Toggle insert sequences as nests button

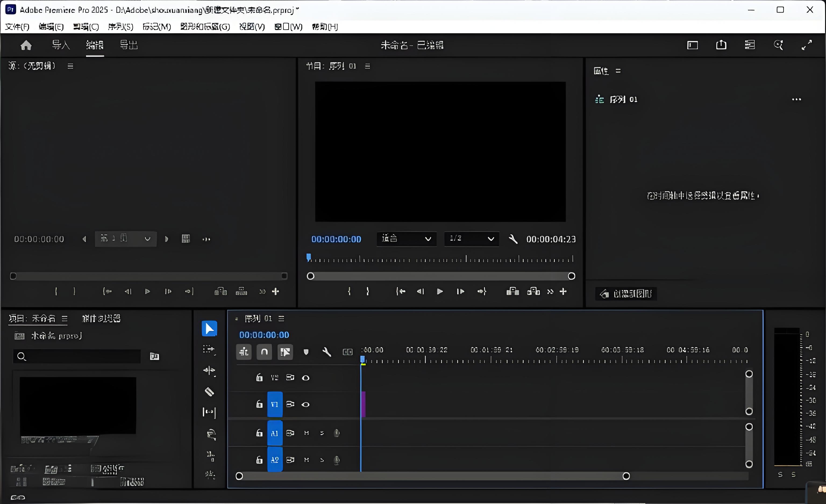[244, 352]
